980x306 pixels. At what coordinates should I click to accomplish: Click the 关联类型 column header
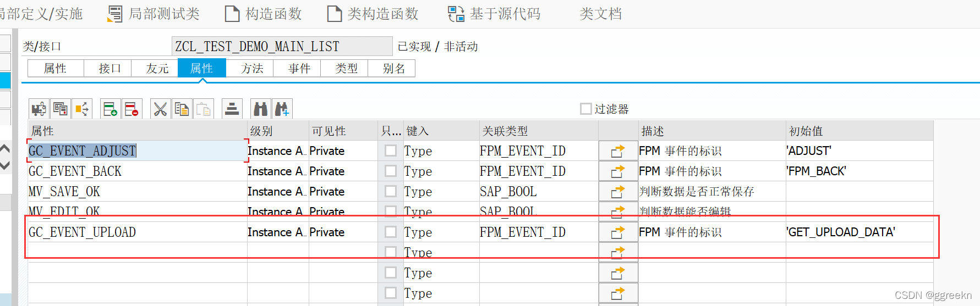click(x=539, y=131)
